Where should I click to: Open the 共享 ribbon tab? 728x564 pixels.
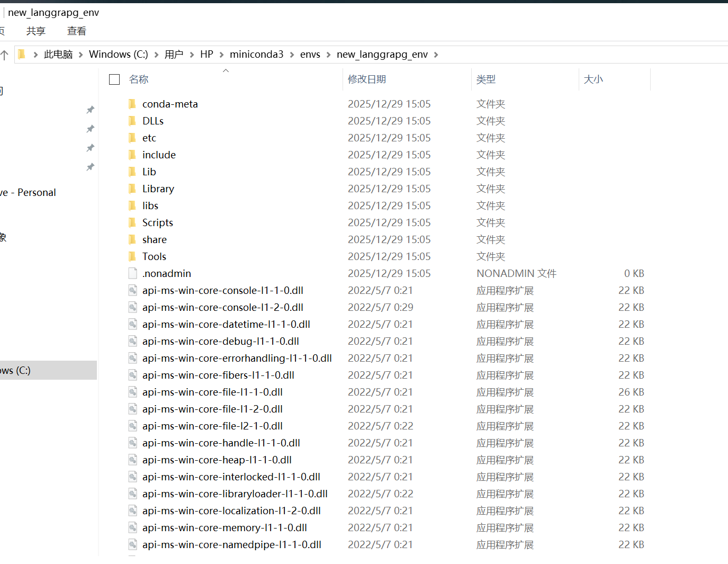coord(36,31)
